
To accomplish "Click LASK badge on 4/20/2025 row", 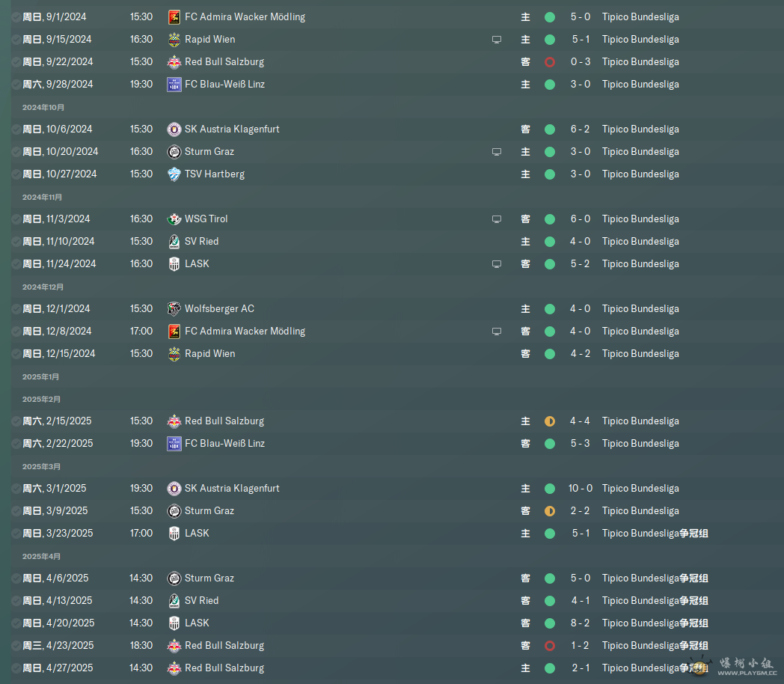I will pos(174,623).
